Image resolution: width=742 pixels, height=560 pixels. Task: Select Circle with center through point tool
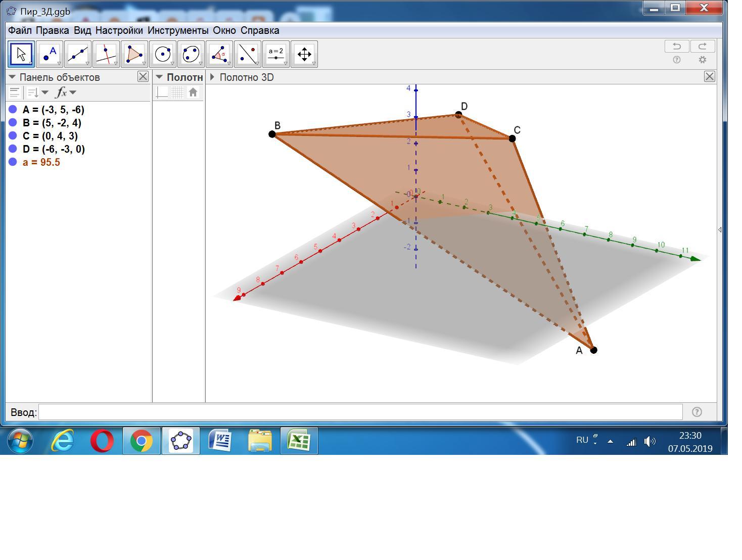(163, 54)
